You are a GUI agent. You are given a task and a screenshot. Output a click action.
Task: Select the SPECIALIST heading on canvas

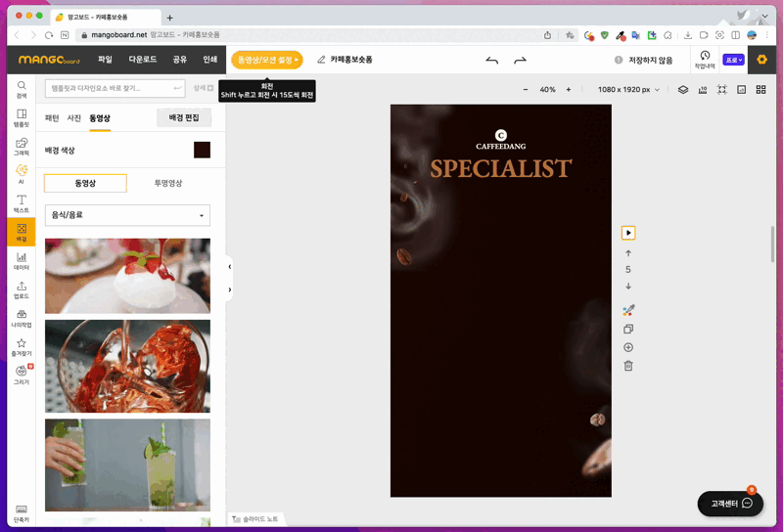(x=501, y=168)
